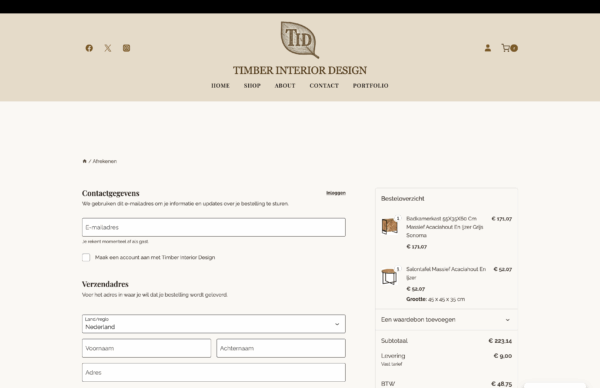This screenshot has height=388, width=600.
Task: Click the Badkamerkast product thumbnail
Action: [389, 226]
